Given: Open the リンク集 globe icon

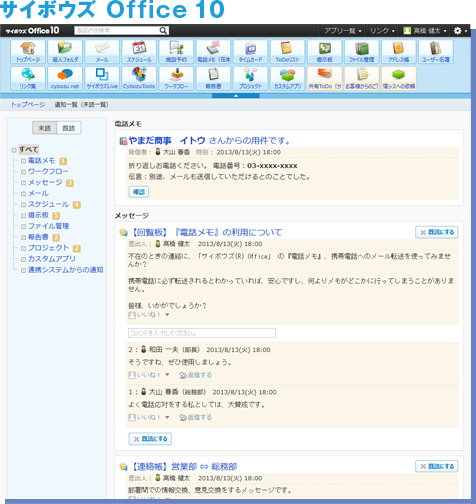Looking at the screenshot, I should click(28, 78).
